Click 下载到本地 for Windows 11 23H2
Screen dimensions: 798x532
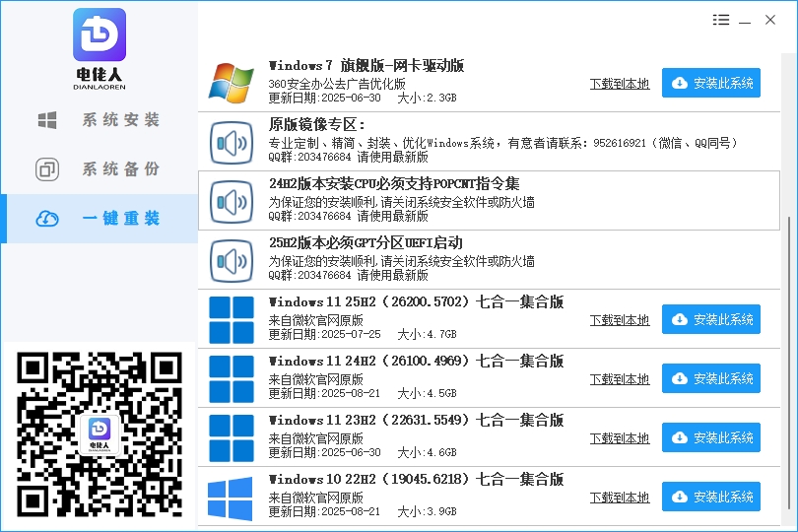620,437
